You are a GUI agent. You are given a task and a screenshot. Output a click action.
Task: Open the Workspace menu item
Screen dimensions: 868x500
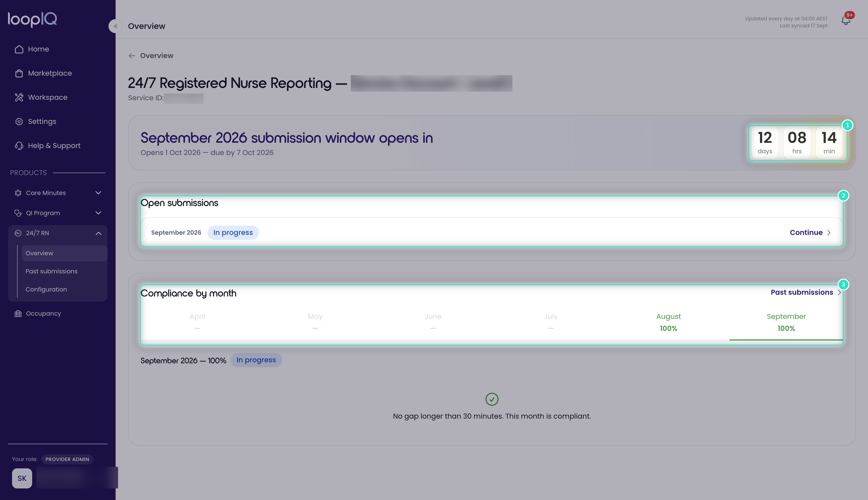point(58,97)
